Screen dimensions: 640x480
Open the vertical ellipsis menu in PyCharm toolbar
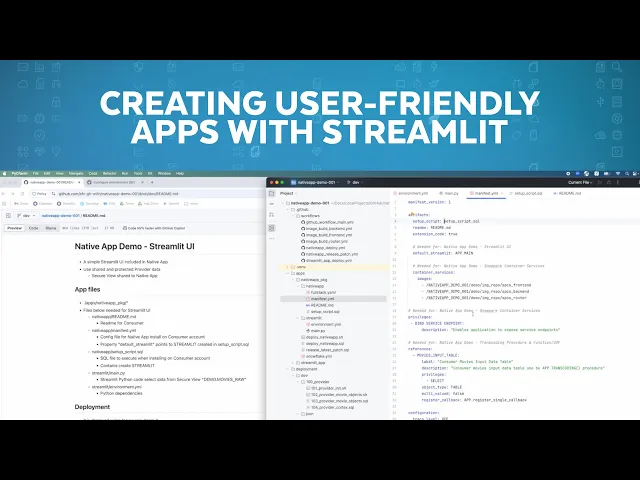tap(618, 182)
